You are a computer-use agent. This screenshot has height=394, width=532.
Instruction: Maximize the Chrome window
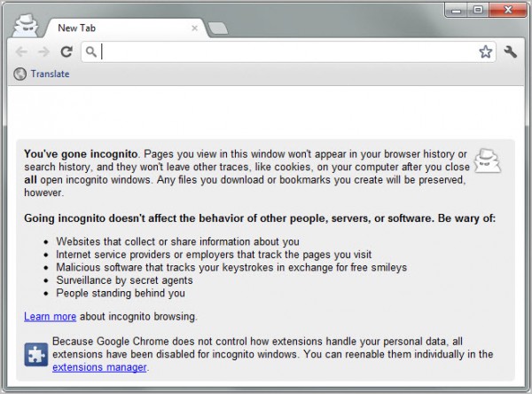(x=478, y=10)
